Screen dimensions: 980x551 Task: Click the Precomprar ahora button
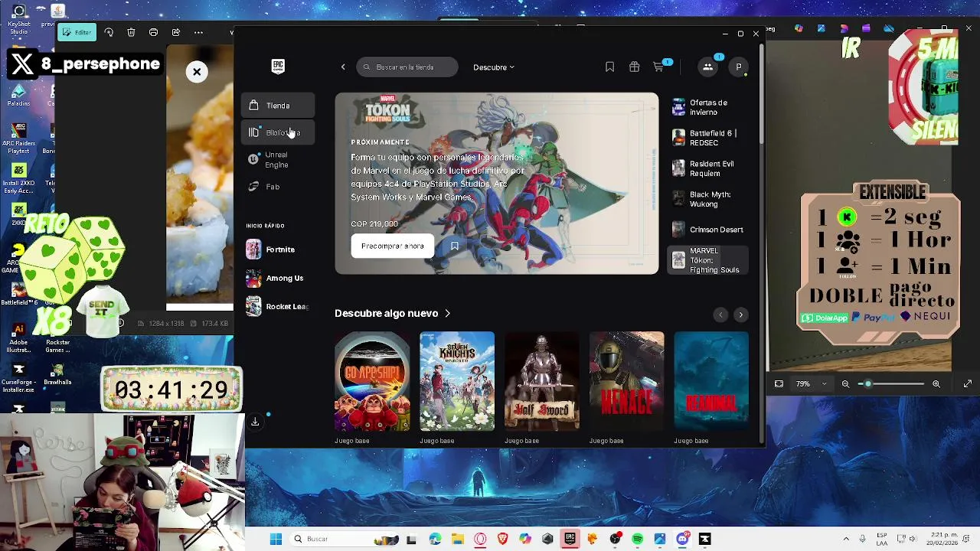[x=392, y=246]
